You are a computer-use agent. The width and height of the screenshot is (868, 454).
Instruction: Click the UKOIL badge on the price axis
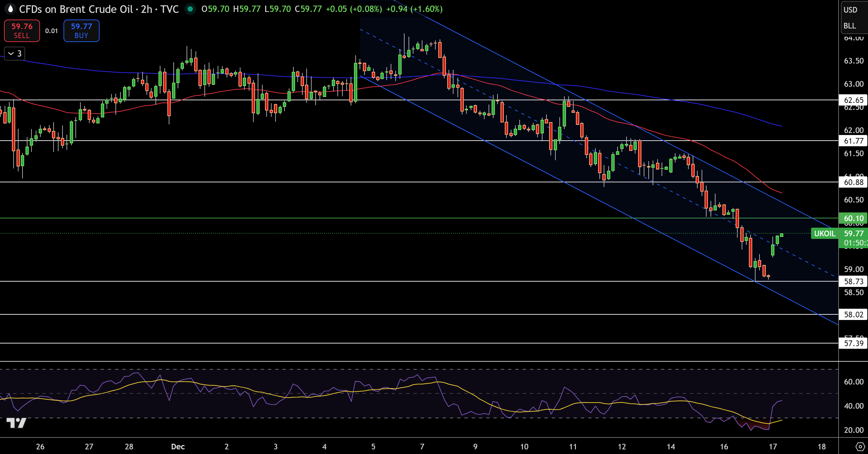pyautogui.click(x=824, y=234)
